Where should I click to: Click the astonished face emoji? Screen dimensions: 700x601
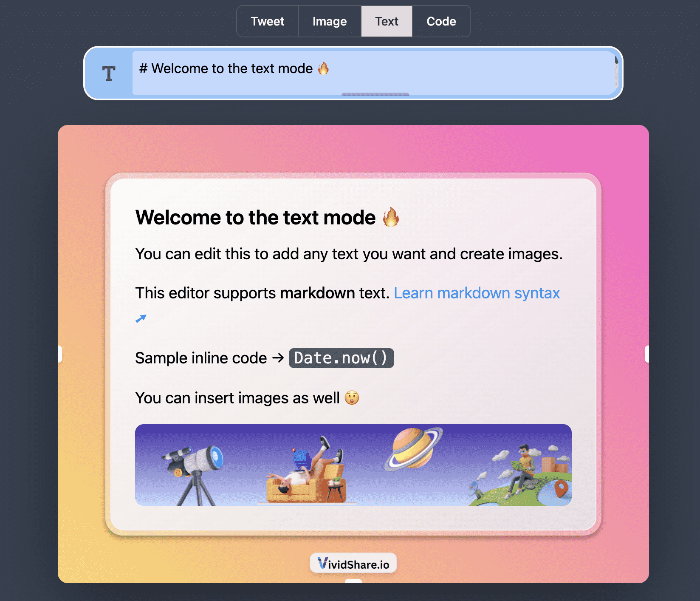[x=352, y=398]
